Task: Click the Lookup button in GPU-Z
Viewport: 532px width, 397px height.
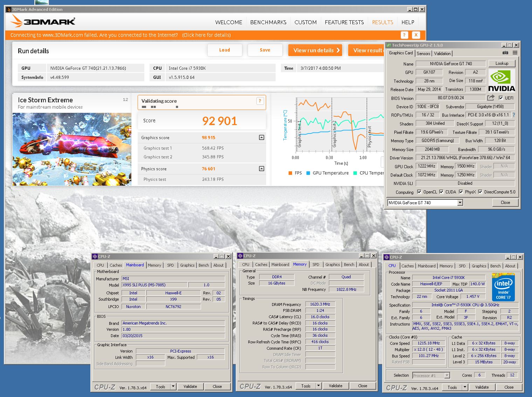Action: pyautogui.click(x=502, y=63)
